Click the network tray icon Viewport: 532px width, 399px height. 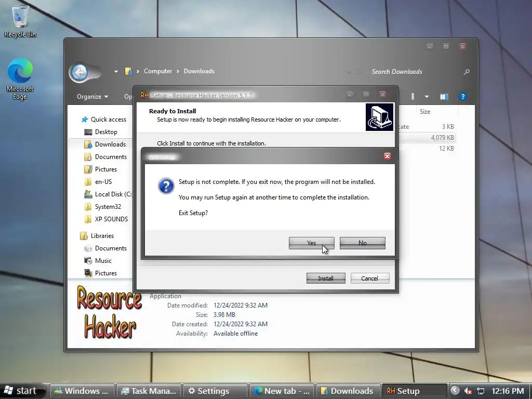481,391
